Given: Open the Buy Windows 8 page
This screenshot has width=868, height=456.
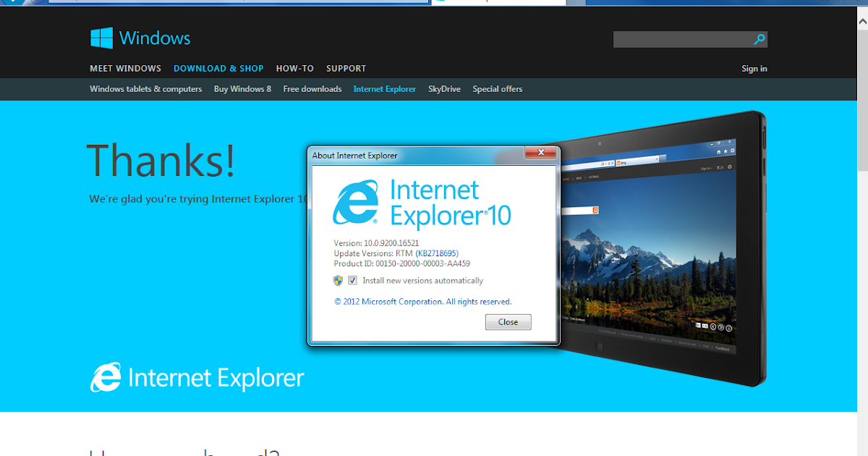Looking at the screenshot, I should click(x=242, y=89).
